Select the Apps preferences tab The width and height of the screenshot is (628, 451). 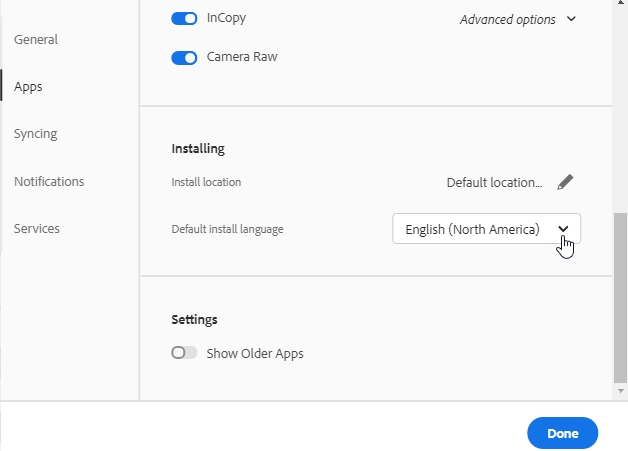click(x=28, y=87)
